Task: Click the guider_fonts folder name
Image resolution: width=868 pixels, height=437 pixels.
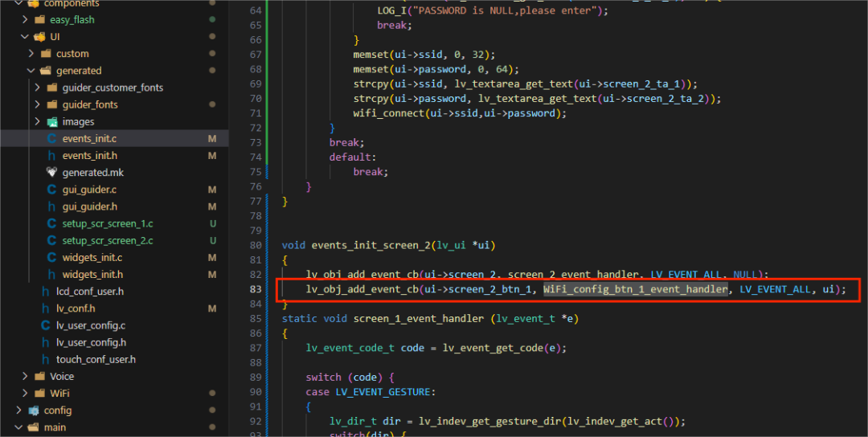Action: (90, 104)
